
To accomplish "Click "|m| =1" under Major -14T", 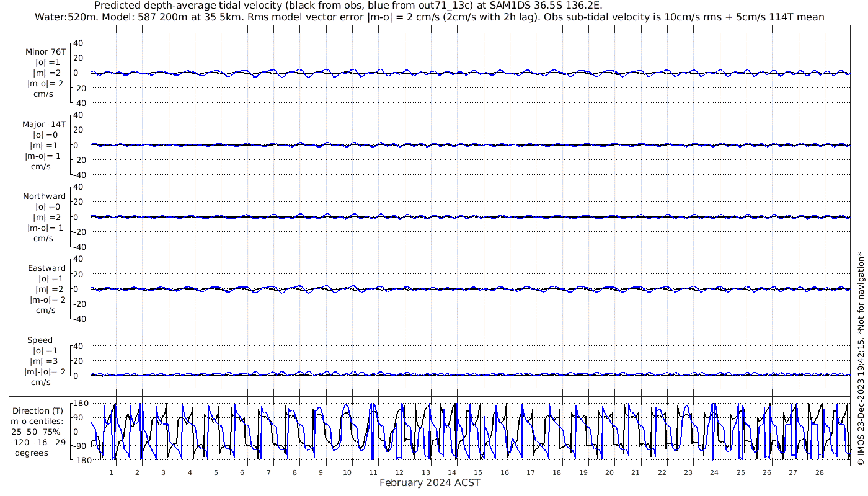I will [45, 145].
